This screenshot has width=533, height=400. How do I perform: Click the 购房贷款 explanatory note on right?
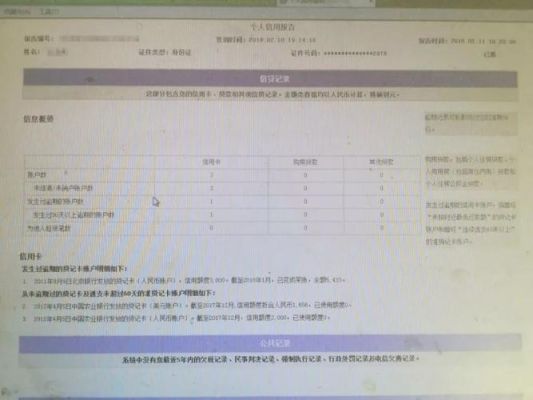coord(471,172)
